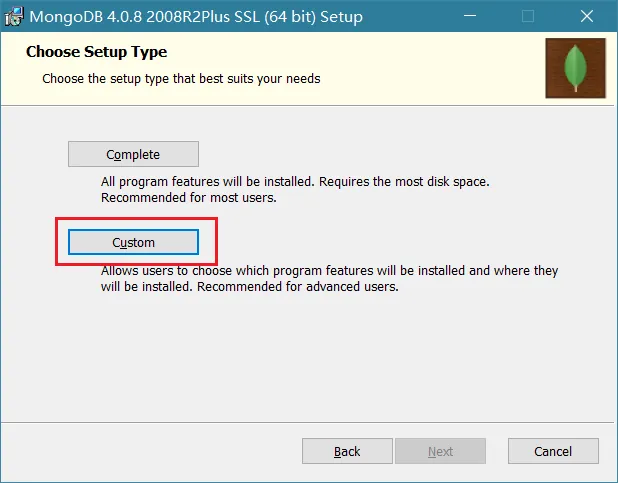Go Back to the previous step
618x483 pixels.
click(347, 451)
